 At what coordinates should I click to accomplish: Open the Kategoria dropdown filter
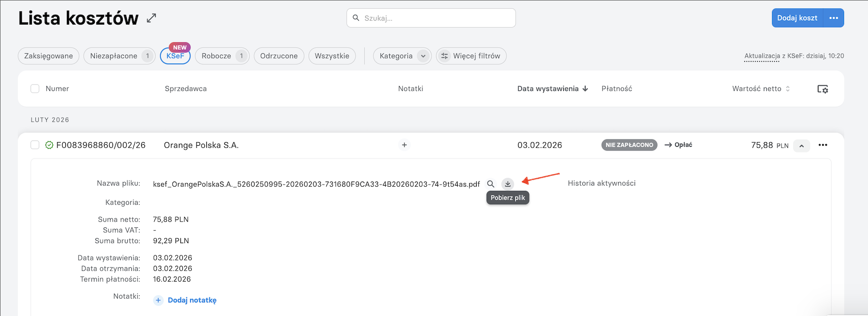pos(402,56)
